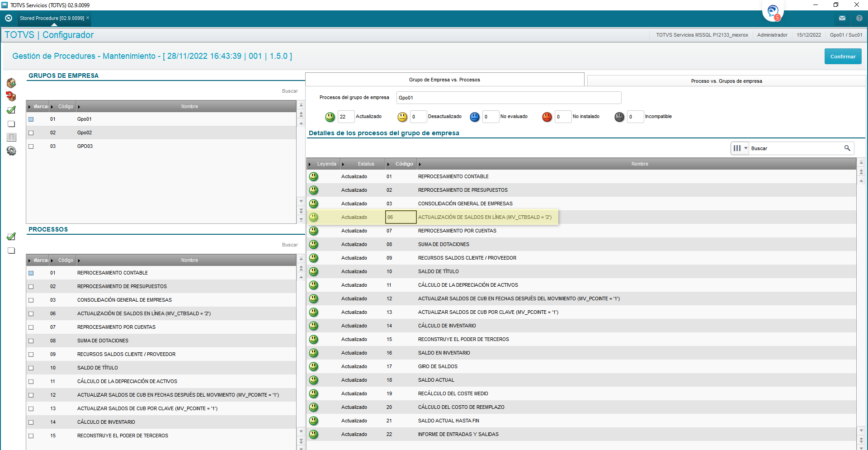Image resolution: width=868 pixels, height=450 pixels.
Task: Click legend smiley for SALDO ACTUAL detail row
Action: [x=314, y=380]
